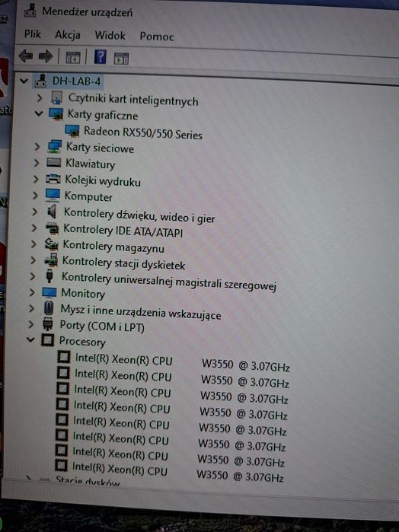
Task: Collapse the Karty graficzne branch
Action: click(39, 113)
